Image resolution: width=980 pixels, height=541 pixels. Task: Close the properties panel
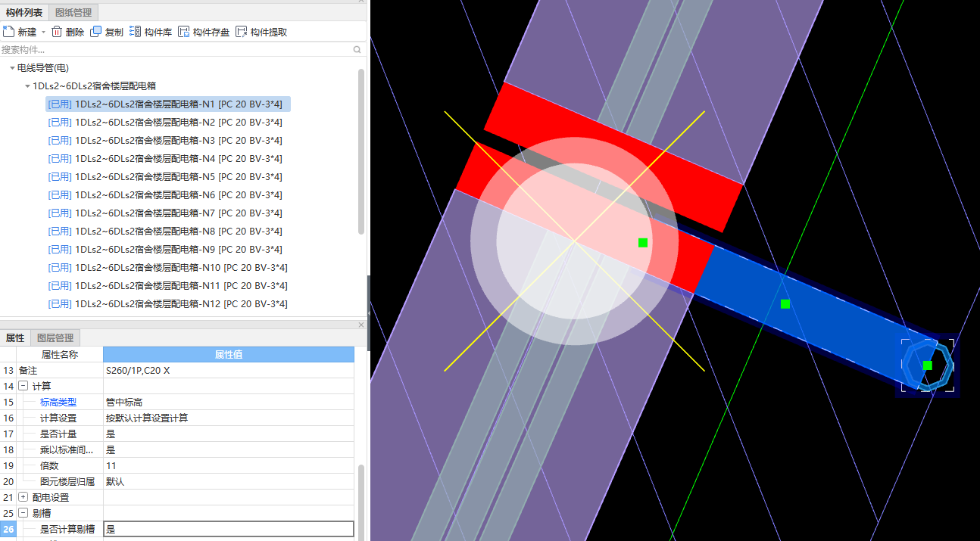[x=360, y=325]
